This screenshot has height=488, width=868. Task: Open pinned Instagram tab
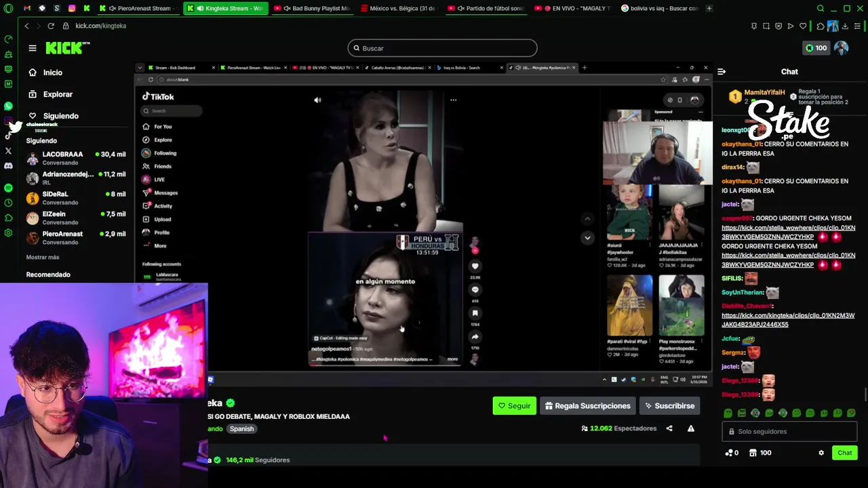[72, 8]
